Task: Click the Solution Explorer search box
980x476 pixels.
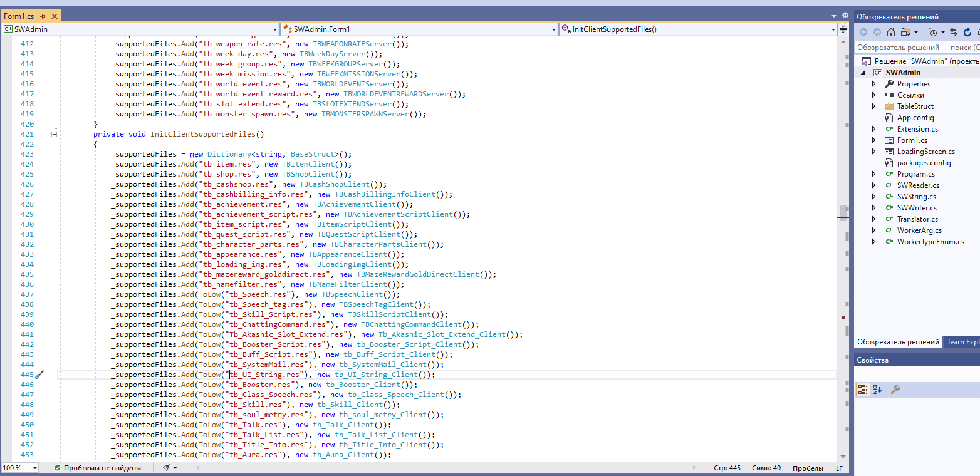Action: pyautogui.click(x=917, y=48)
